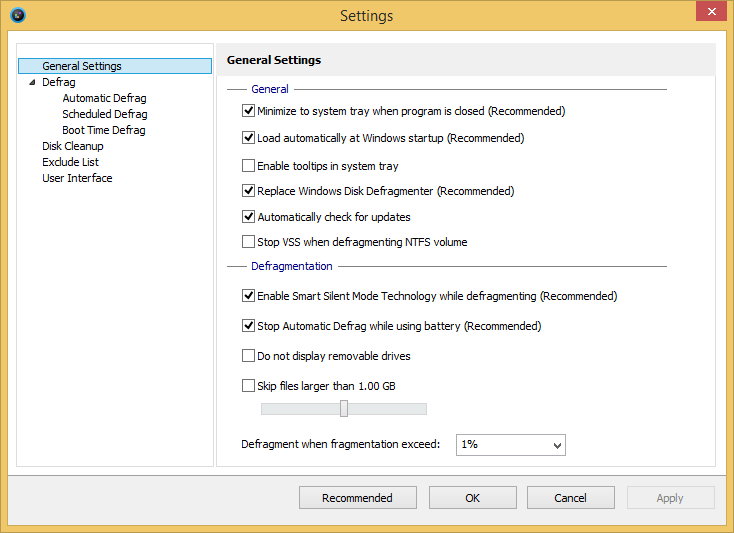Collapse the Defrag tree node

pos(31,82)
